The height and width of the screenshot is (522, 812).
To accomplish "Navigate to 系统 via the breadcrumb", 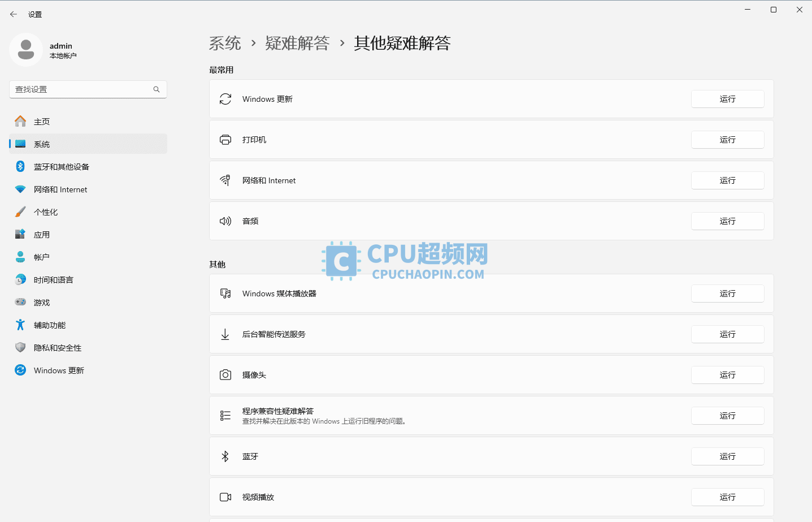I will click(225, 43).
